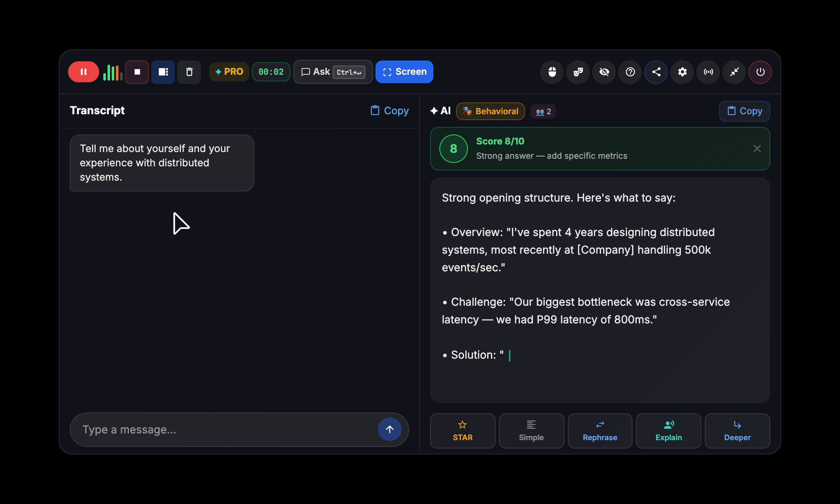Dismiss the Score 8/10 banner
Screen dimensions: 840x504
[757, 149]
